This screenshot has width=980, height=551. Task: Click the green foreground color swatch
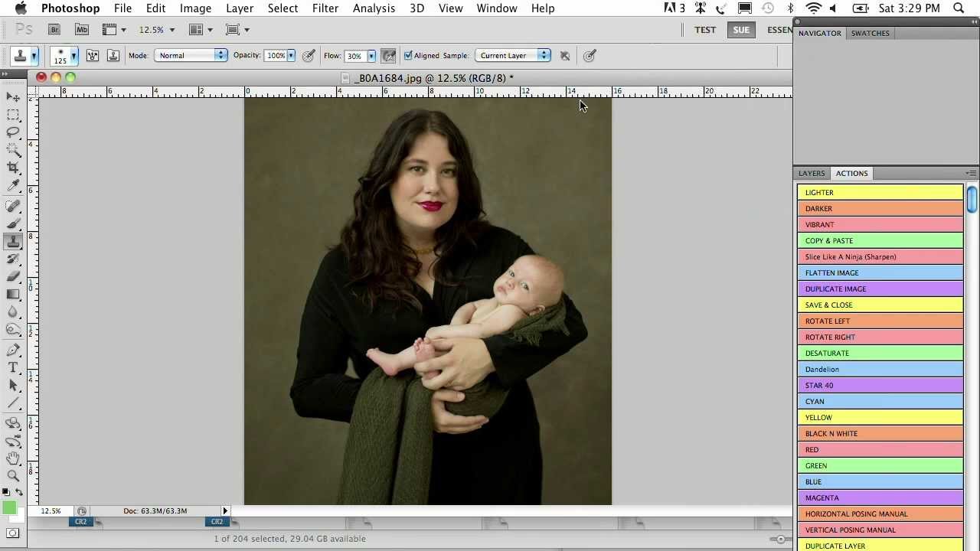(8, 508)
